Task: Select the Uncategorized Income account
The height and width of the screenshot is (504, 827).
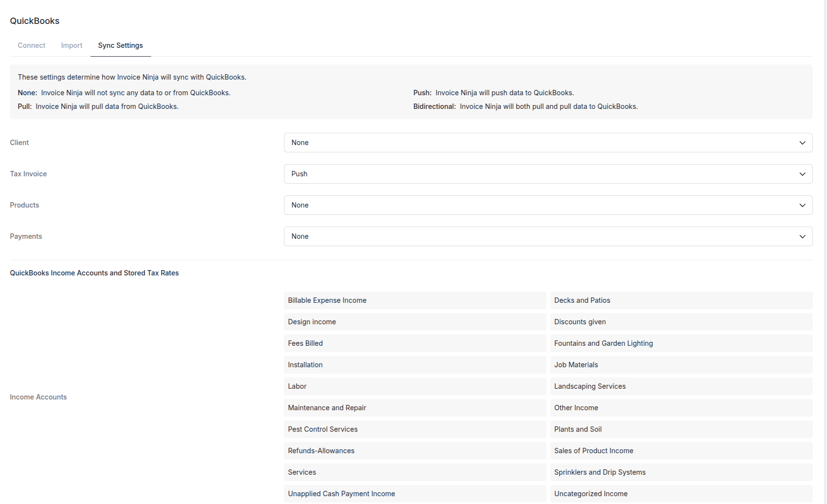Action: pyautogui.click(x=681, y=494)
